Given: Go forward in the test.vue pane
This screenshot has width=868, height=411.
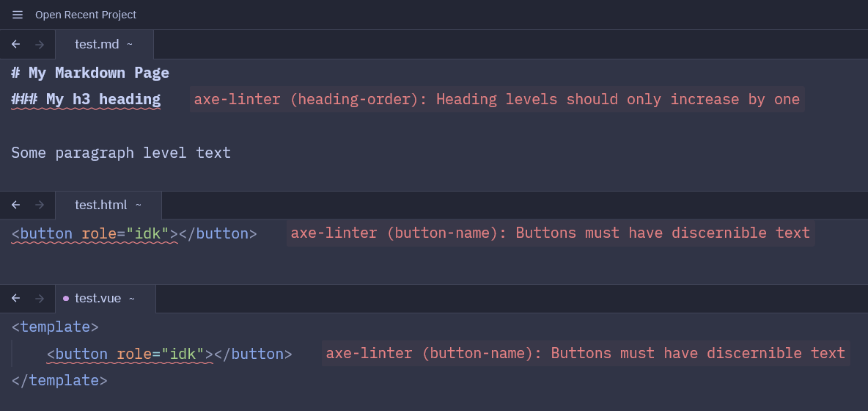Looking at the screenshot, I should (40, 298).
